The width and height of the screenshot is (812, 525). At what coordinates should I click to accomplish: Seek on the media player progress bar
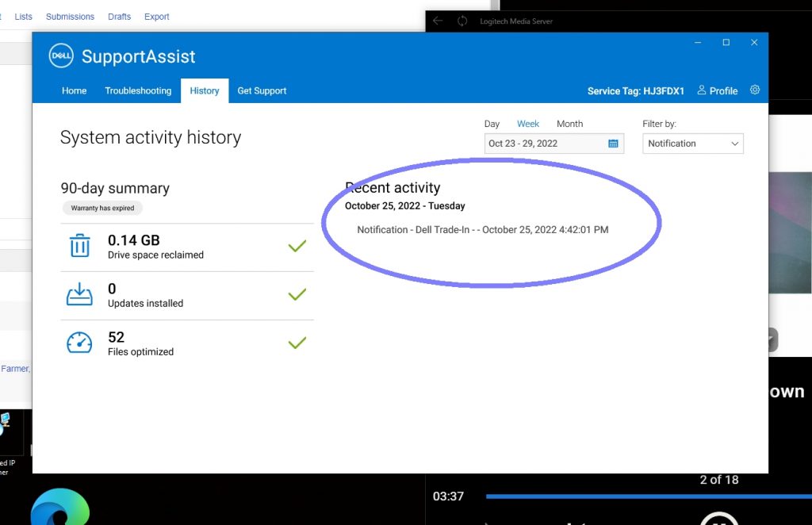coord(649,496)
